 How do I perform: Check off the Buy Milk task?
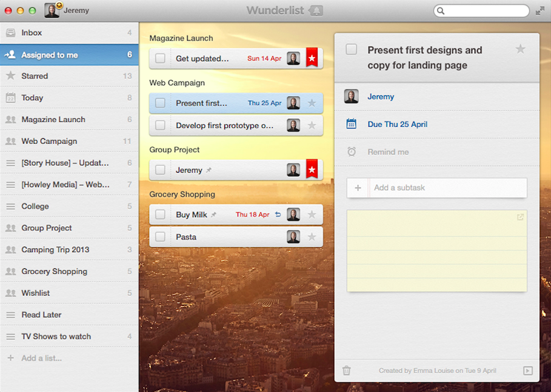coord(160,214)
